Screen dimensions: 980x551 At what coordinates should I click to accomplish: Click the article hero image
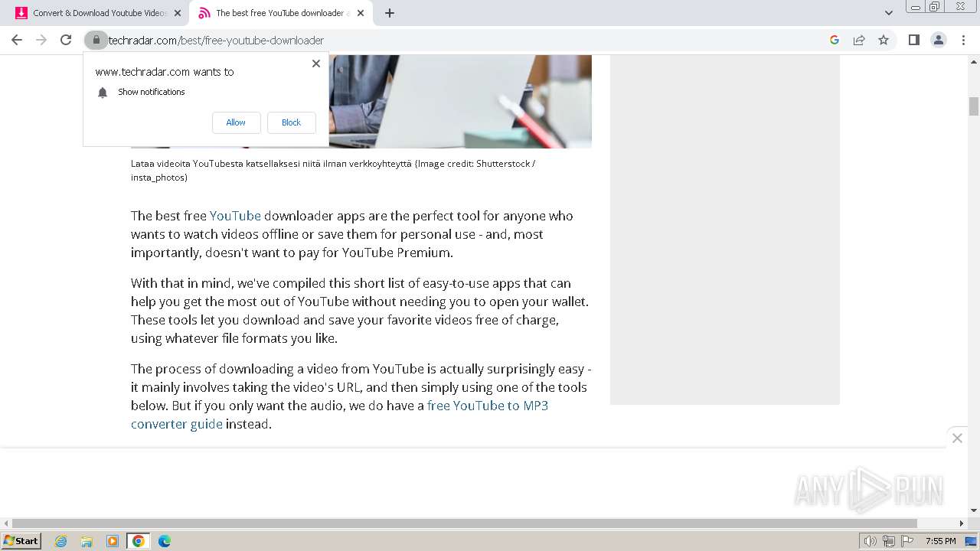pyautogui.click(x=460, y=101)
